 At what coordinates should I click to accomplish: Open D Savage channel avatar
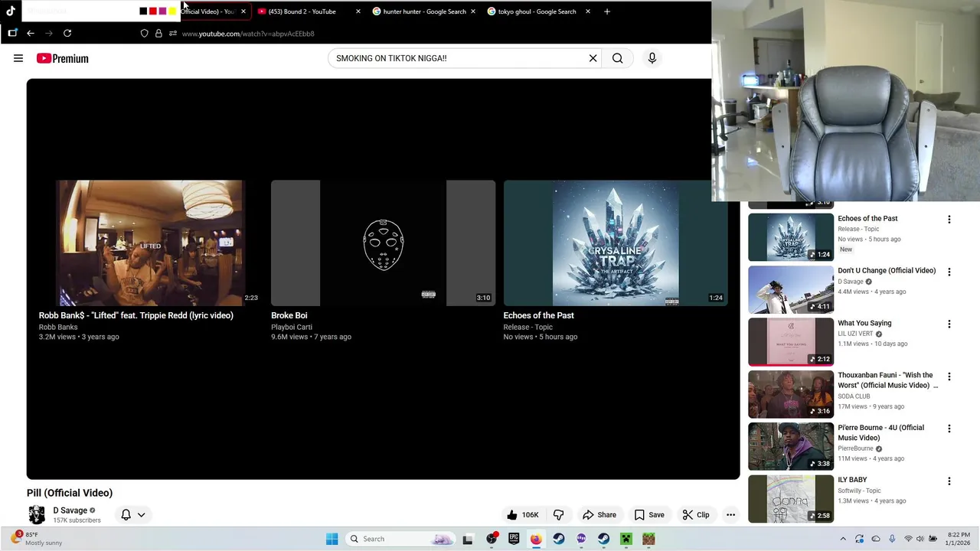click(36, 515)
